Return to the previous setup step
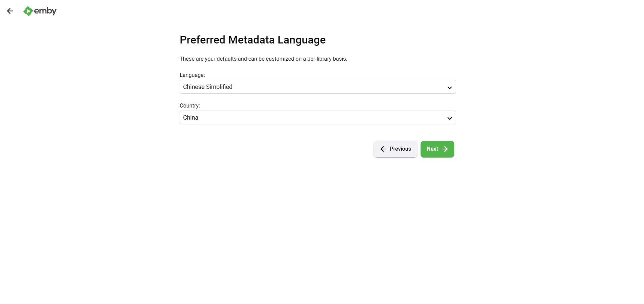The image size is (644, 304). click(395, 149)
